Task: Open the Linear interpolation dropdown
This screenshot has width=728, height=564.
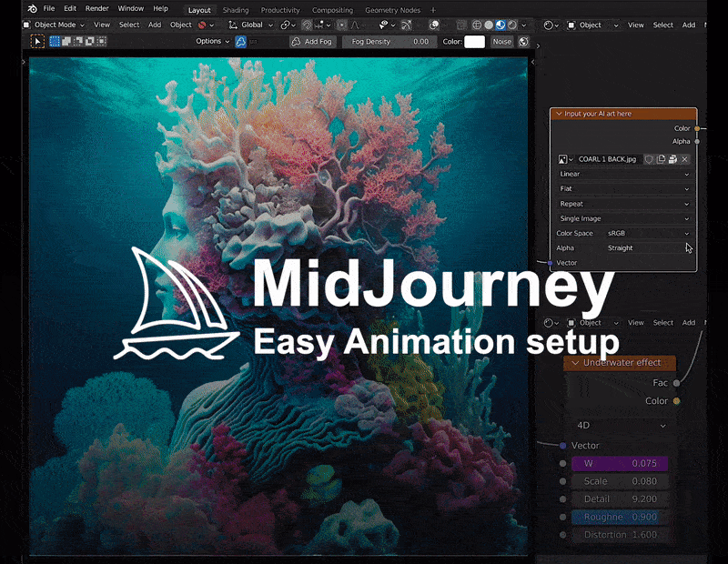Action: pos(624,174)
